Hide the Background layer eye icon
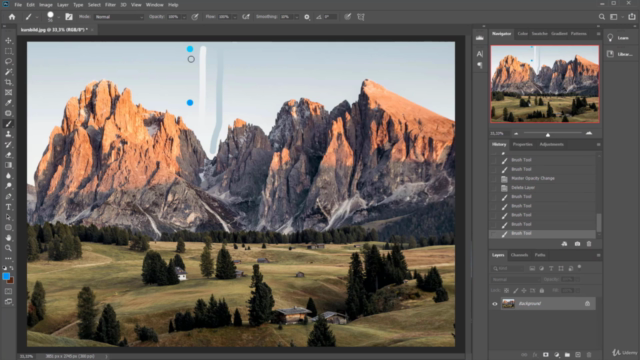The image size is (640, 360). point(495,304)
